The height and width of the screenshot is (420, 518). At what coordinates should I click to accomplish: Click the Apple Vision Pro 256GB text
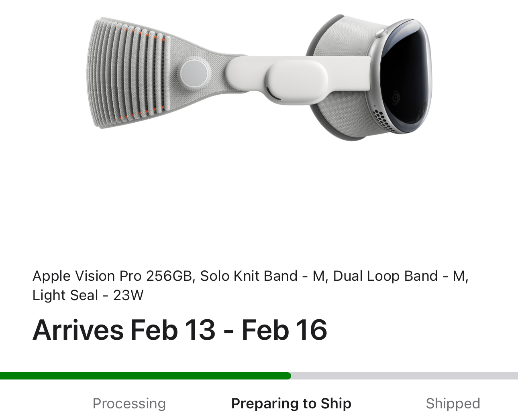coord(113,276)
